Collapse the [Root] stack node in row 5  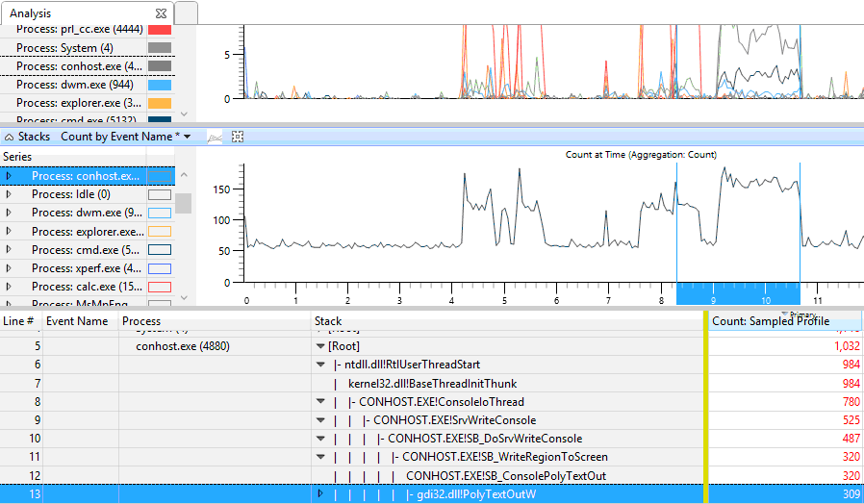(320, 346)
